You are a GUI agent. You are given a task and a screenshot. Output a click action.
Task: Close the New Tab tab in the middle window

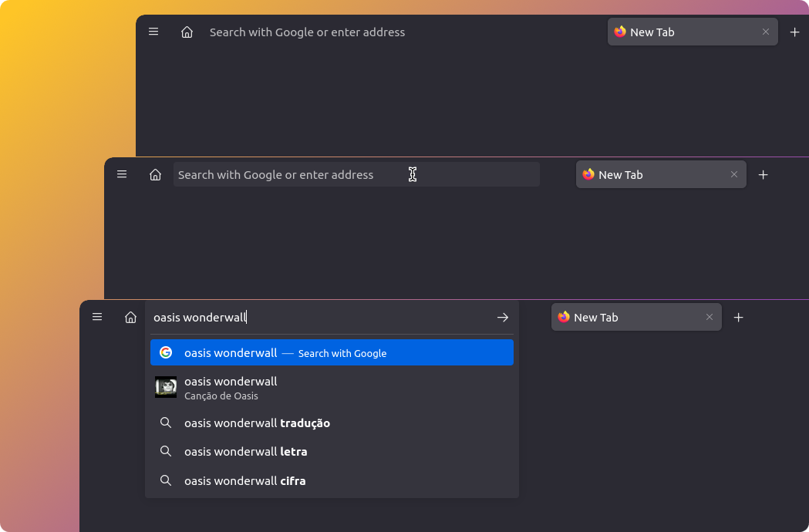pos(734,174)
